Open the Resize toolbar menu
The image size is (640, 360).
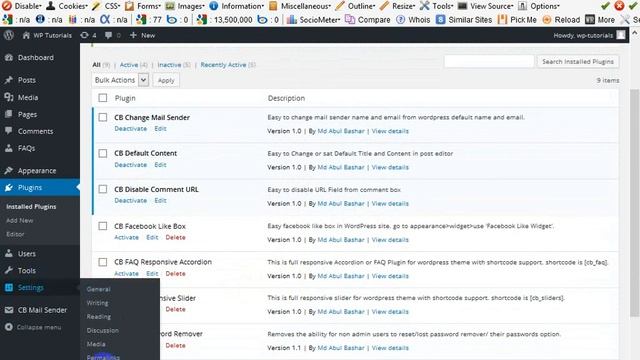397,6
